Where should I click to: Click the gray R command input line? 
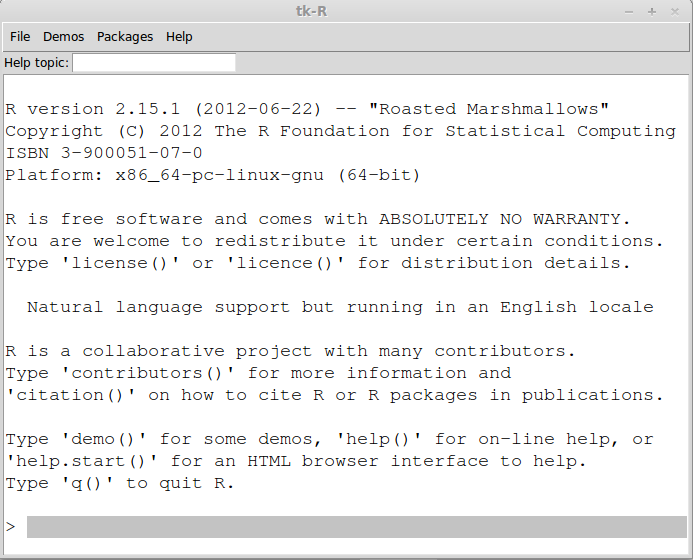357,527
